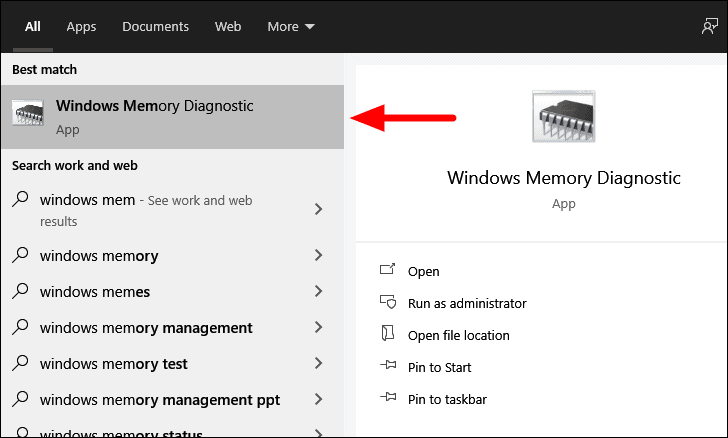The height and width of the screenshot is (438, 728).
Task: Choose Run as administrator option
Action: coord(467,303)
